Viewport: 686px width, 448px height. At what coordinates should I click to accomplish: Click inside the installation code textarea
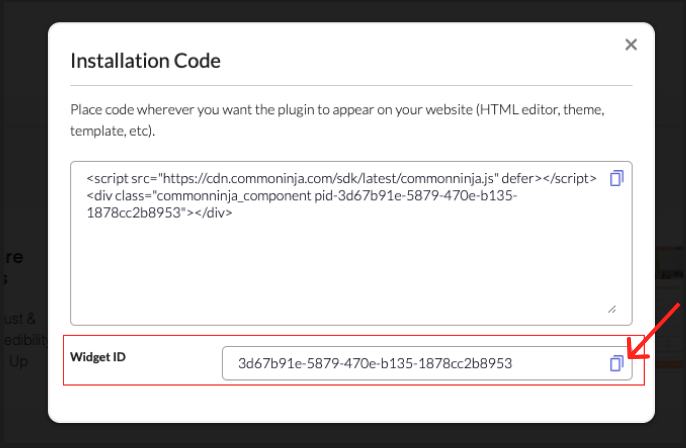351,243
